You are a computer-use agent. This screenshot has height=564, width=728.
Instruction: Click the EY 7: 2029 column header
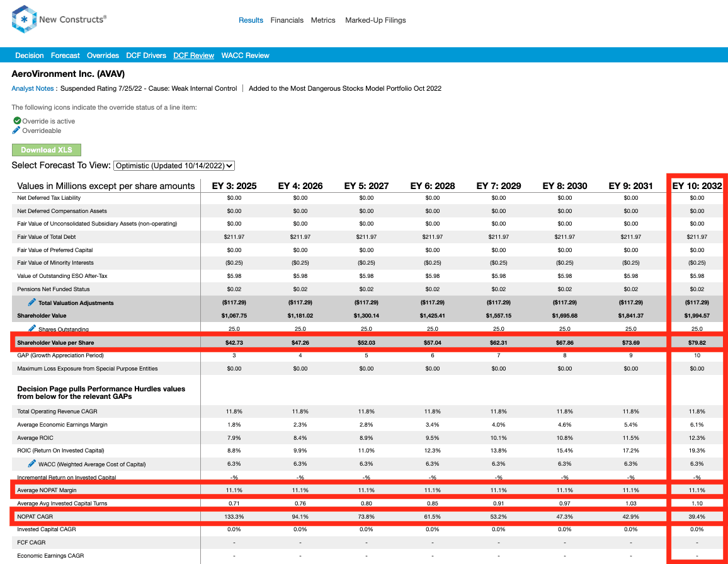point(499,186)
